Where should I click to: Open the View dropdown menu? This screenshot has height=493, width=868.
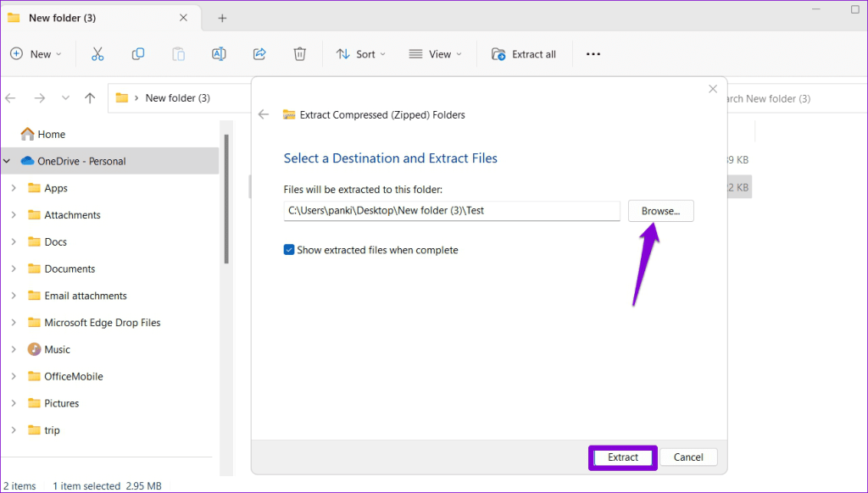pos(435,53)
